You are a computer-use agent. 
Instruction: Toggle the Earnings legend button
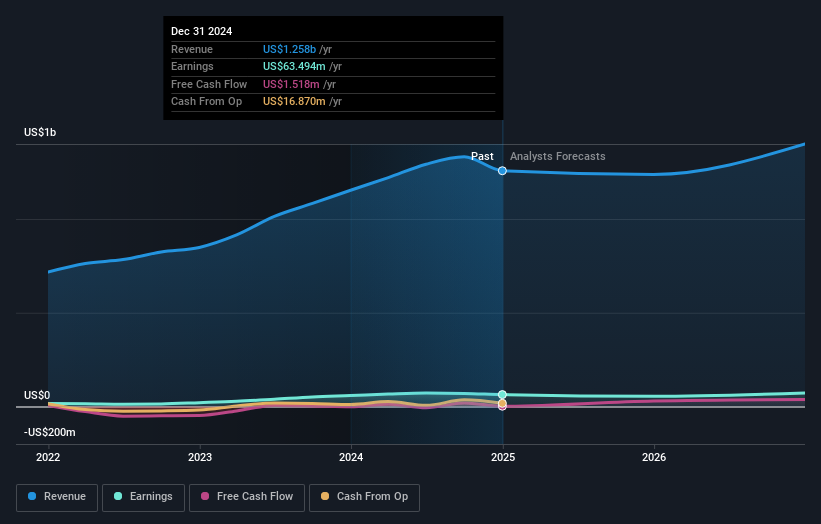tap(143, 497)
